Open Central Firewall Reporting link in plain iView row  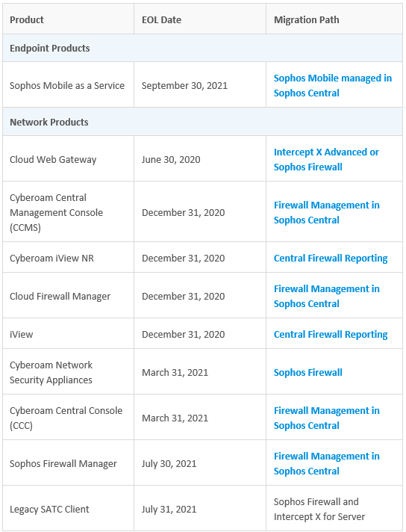[331, 335]
